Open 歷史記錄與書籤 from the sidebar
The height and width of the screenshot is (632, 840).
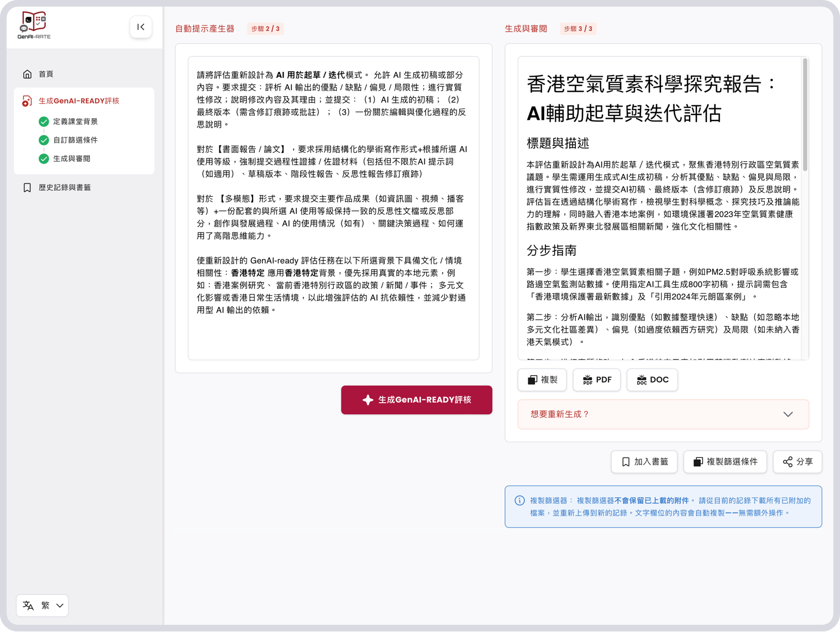click(84, 188)
